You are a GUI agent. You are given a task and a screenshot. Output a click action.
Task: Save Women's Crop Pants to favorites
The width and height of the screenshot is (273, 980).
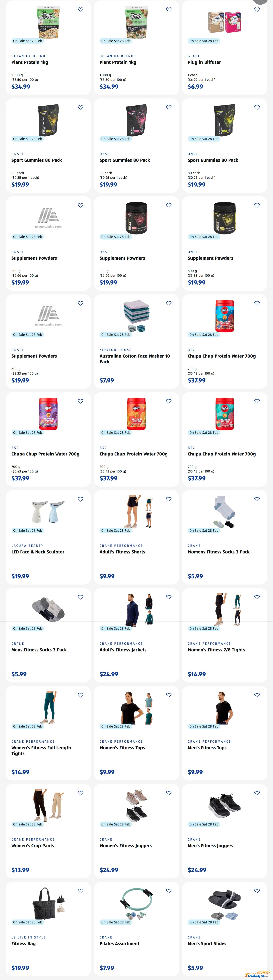[81, 793]
